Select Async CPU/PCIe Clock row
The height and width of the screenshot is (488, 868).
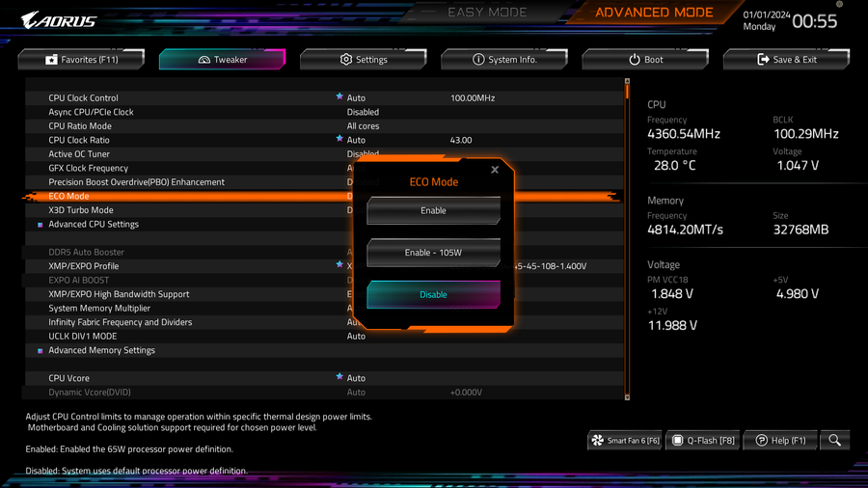click(324, 112)
